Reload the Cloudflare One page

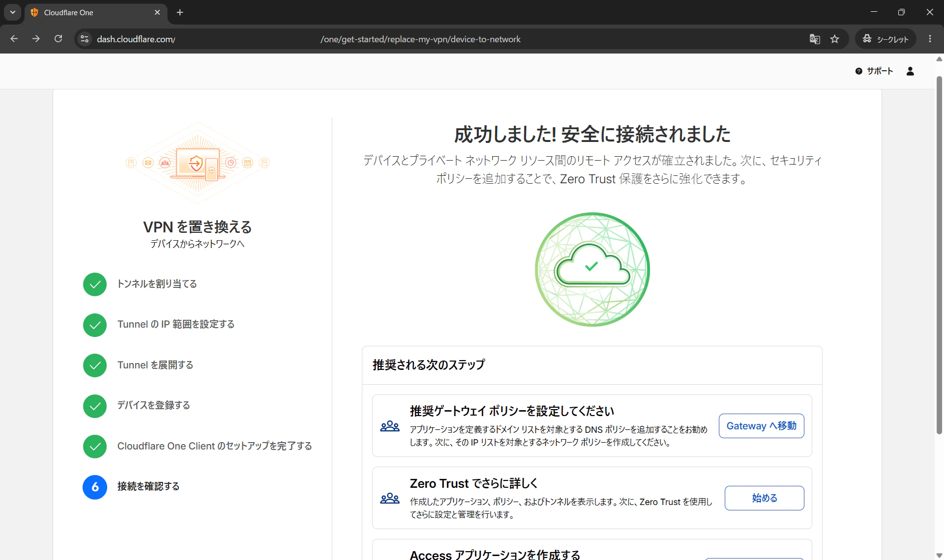pos(58,39)
